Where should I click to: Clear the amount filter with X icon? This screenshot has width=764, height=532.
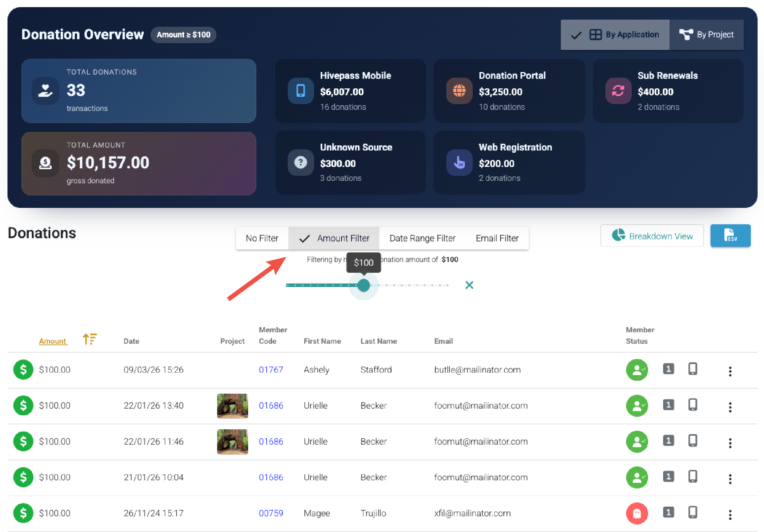469,285
